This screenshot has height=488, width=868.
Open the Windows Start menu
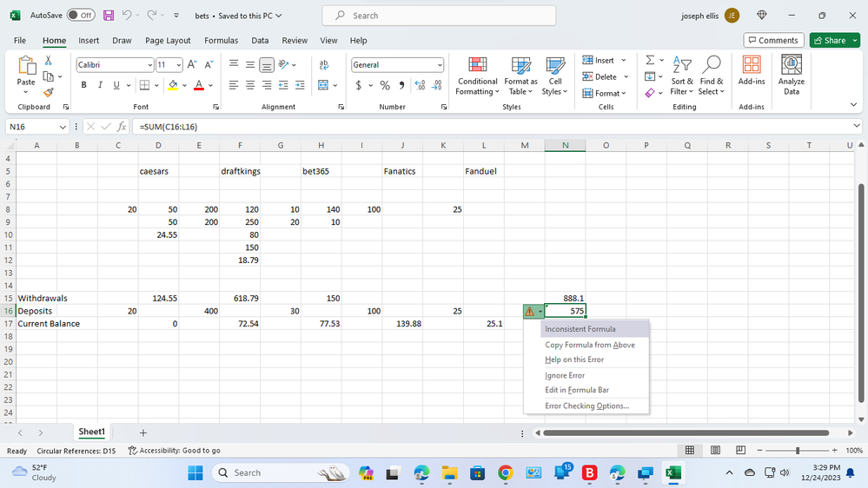(x=195, y=472)
